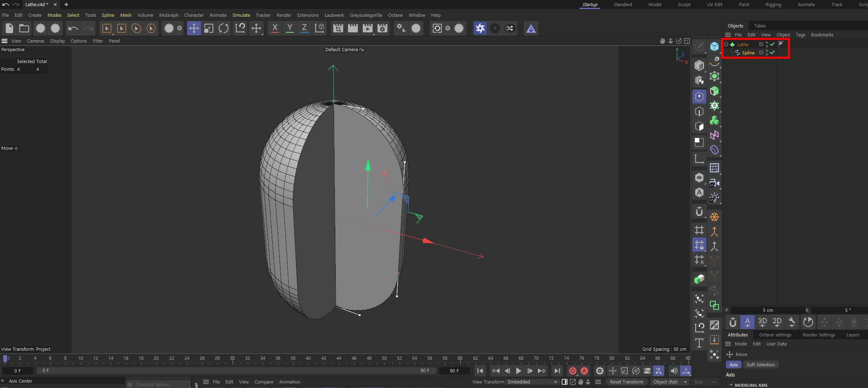Screen dimensions: 868x388
Task: Click the P 5 cm quantize field
Action: point(767,310)
